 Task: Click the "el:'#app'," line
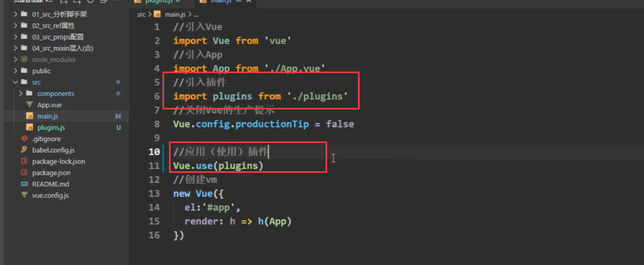212,208
